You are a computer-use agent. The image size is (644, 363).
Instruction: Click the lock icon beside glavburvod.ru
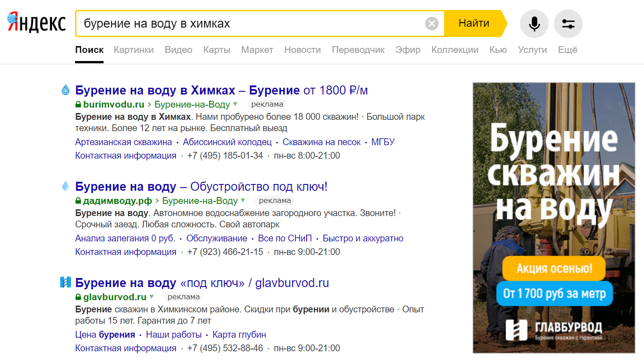point(78,297)
